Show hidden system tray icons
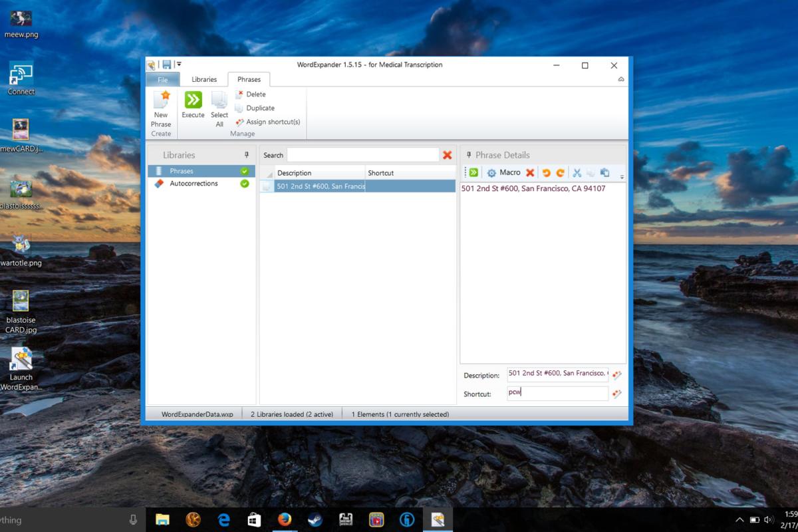The width and height of the screenshot is (798, 532). 739,519
